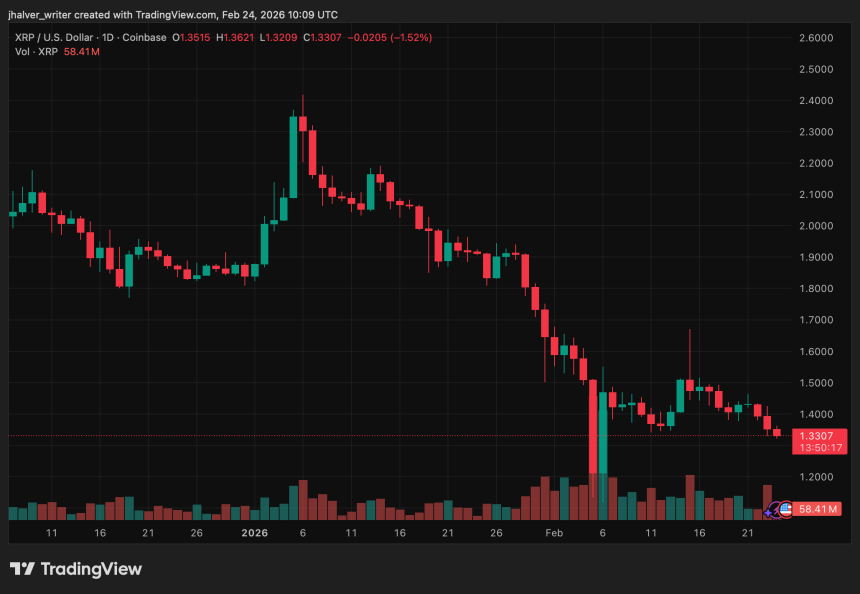Click the Feb label on the time axis
The image size is (860, 594).
click(x=555, y=533)
